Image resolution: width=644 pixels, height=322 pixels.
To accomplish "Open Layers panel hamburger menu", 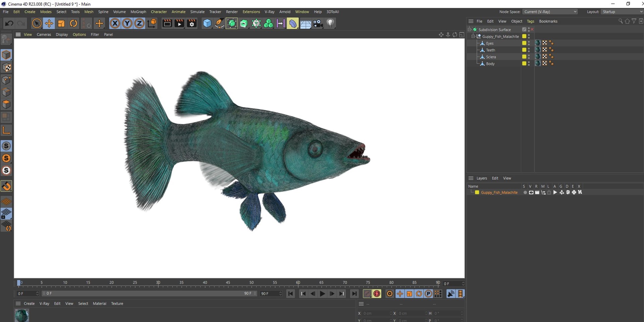I will [x=471, y=178].
